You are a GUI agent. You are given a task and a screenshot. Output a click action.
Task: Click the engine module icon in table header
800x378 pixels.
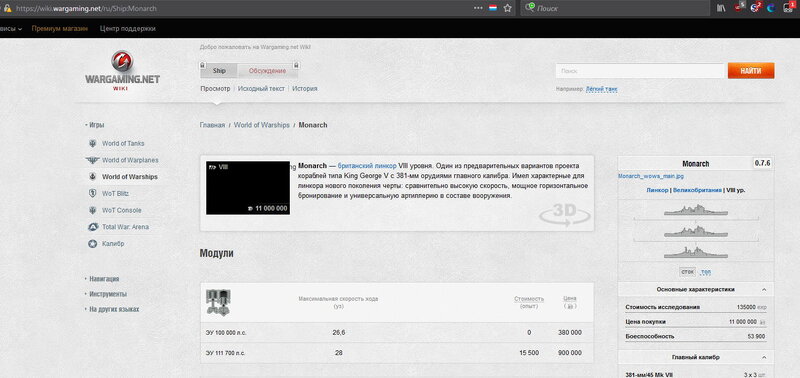pyautogui.click(x=218, y=302)
